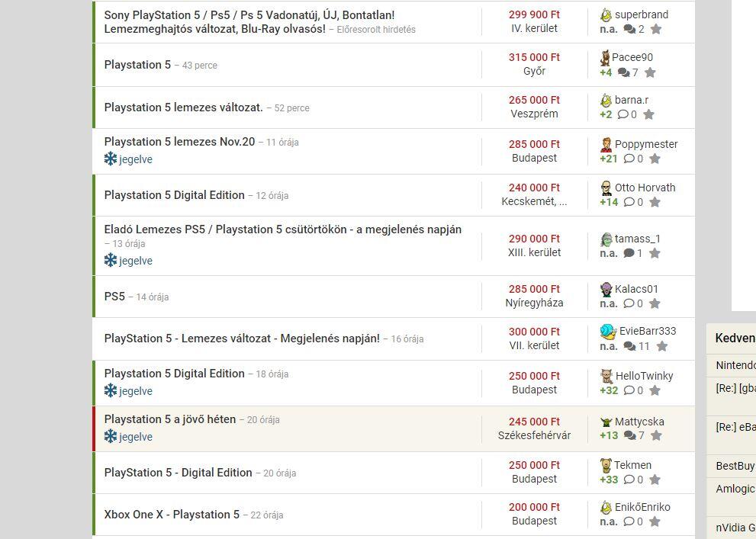Click the 'jegelve' label under Playstation 5 a jövő héten
The height and width of the screenshot is (539, 756).
coord(136,437)
